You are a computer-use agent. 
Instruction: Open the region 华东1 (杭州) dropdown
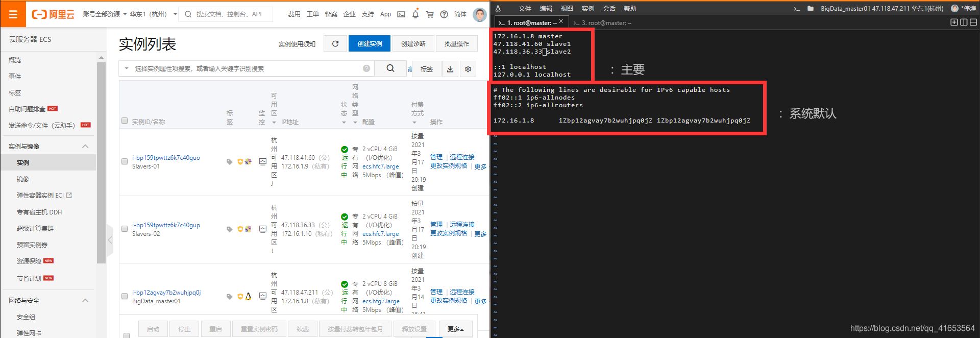(154, 14)
